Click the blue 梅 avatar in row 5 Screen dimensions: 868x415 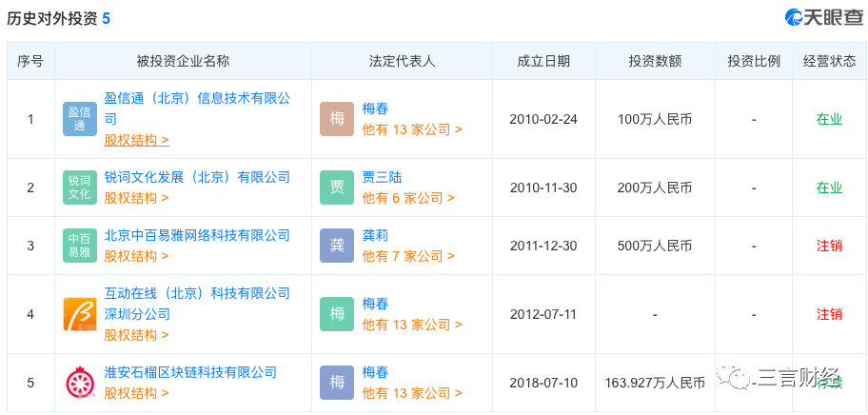point(337,383)
